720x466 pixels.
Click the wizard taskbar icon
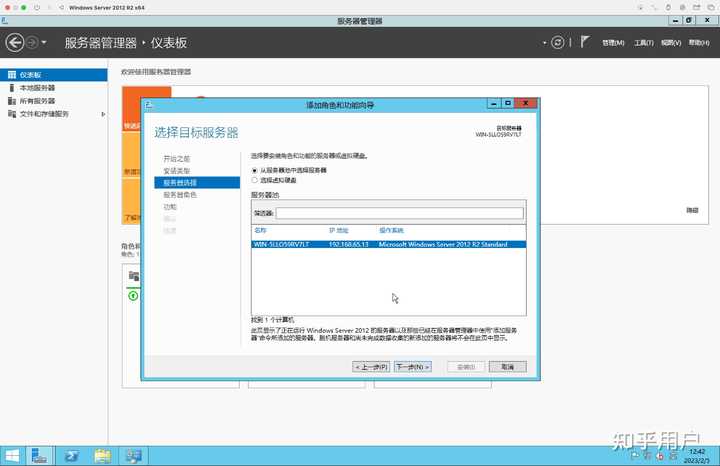click(x=134, y=456)
